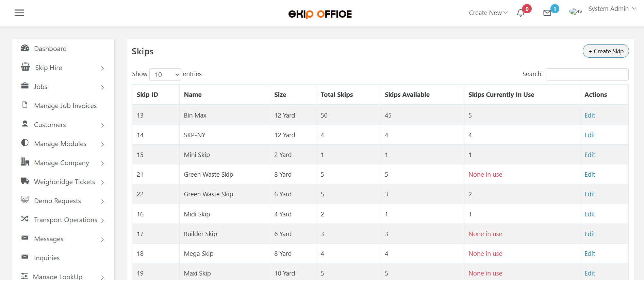Click the Dashboard gauge icon
The width and height of the screenshot is (644, 284).
pos(25,48)
